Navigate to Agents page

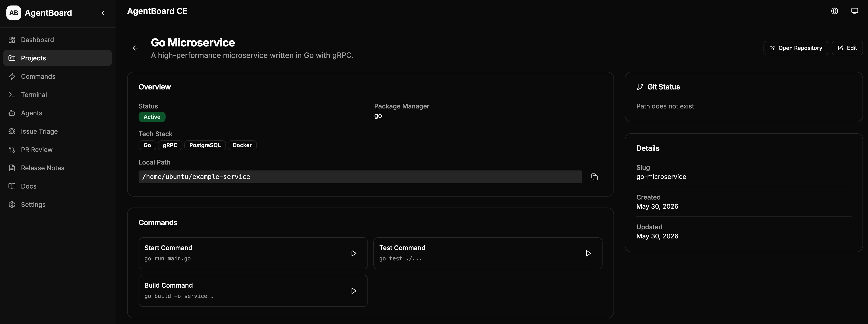(57, 113)
